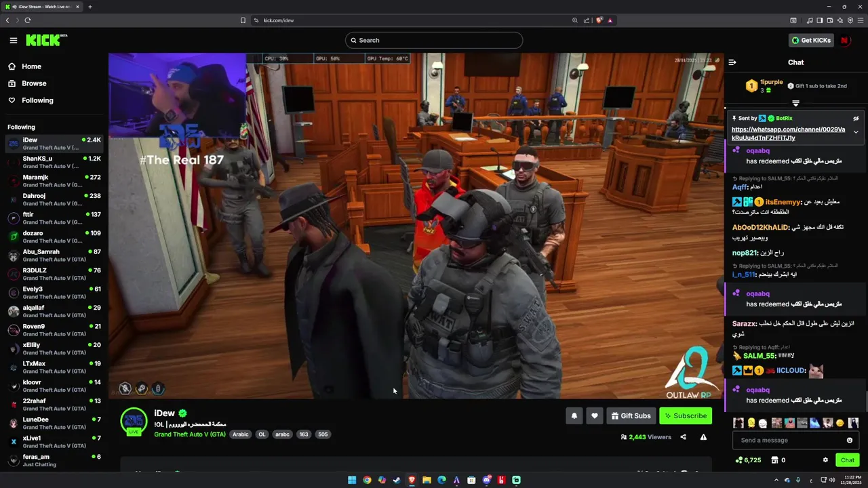This screenshot has height=488, width=868.
Task: Collapse the chat panel arrow icon
Action: [732, 62]
